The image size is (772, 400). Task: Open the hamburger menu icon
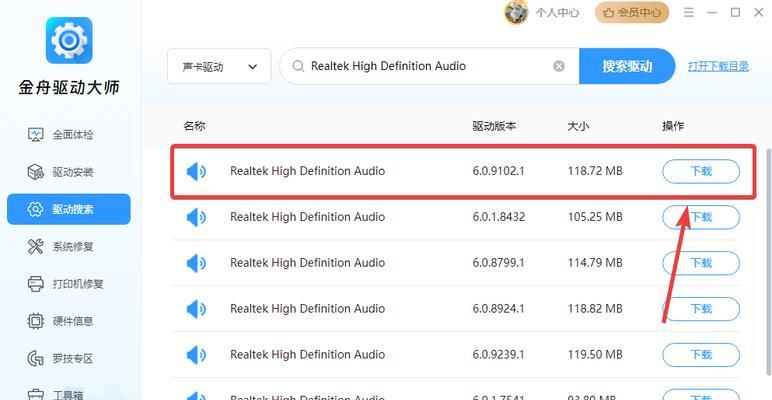[x=689, y=12]
